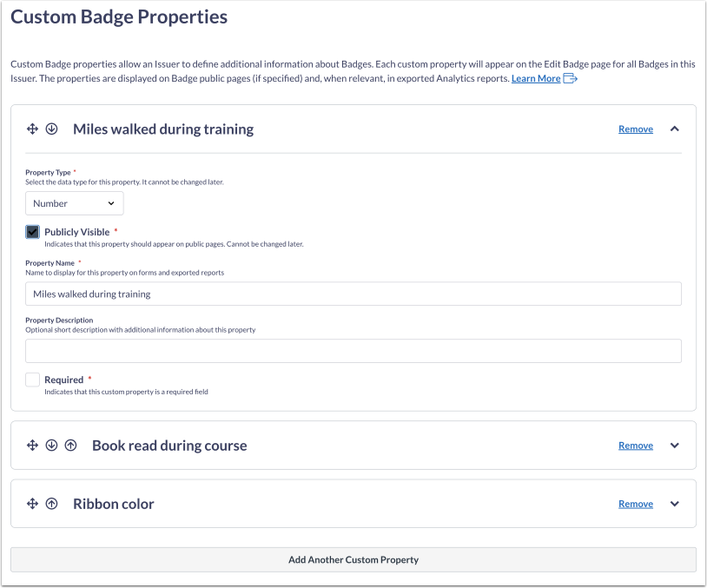The image size is (707, 588).
Task: Click the move handle for Miles walked property
Action: (x=31, y=129)
